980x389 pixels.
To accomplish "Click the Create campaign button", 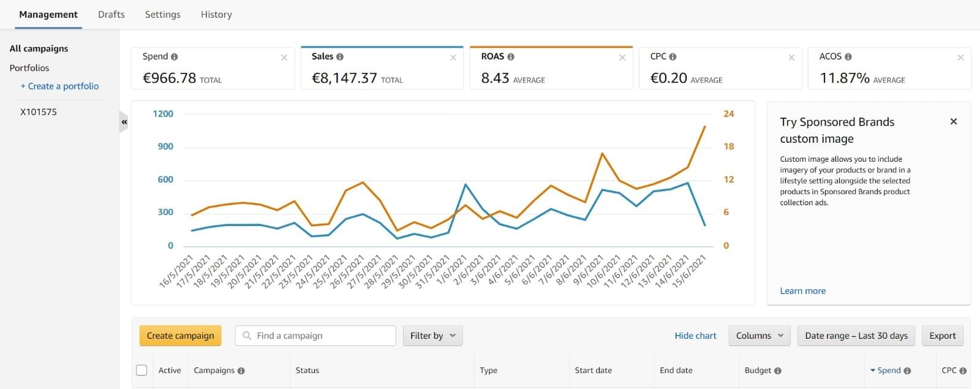I will click(x=180, y=336).
